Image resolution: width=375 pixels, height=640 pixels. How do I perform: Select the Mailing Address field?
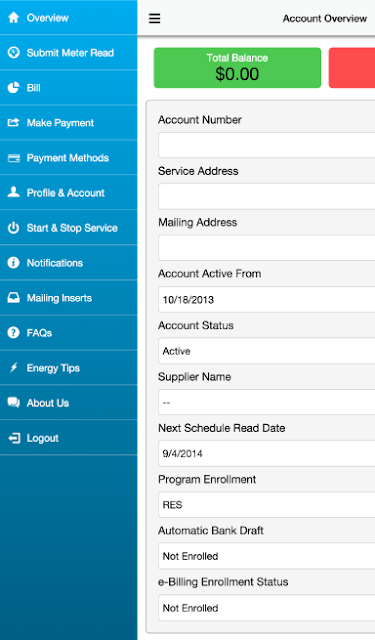pos(266,248)
